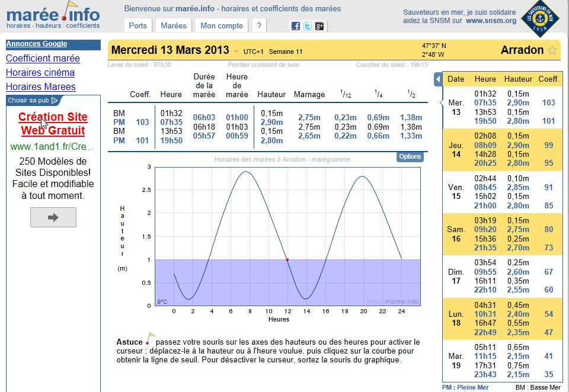Image resolution: width=569 pixels, height=392 pixels.
Task: Click the red dot marker on tide curve
Action: coord(287,259)
